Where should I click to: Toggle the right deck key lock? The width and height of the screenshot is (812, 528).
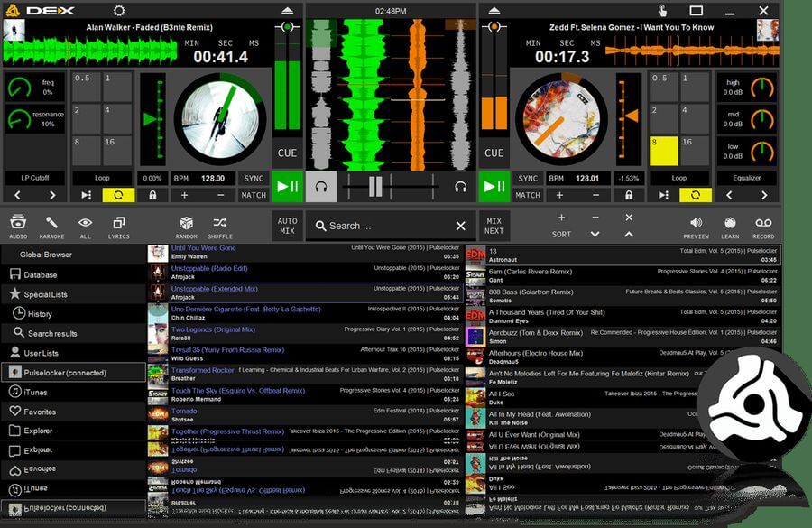629,195
